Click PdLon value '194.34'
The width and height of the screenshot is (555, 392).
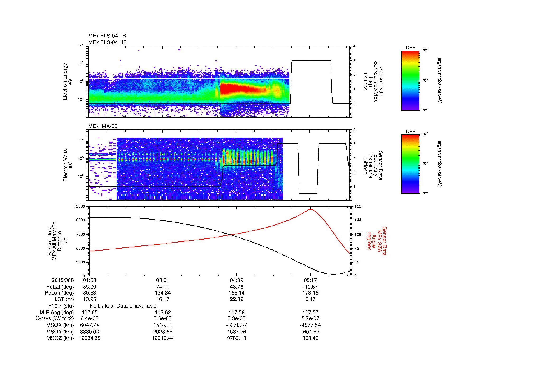pyautogui.click(x=163, y=293)
